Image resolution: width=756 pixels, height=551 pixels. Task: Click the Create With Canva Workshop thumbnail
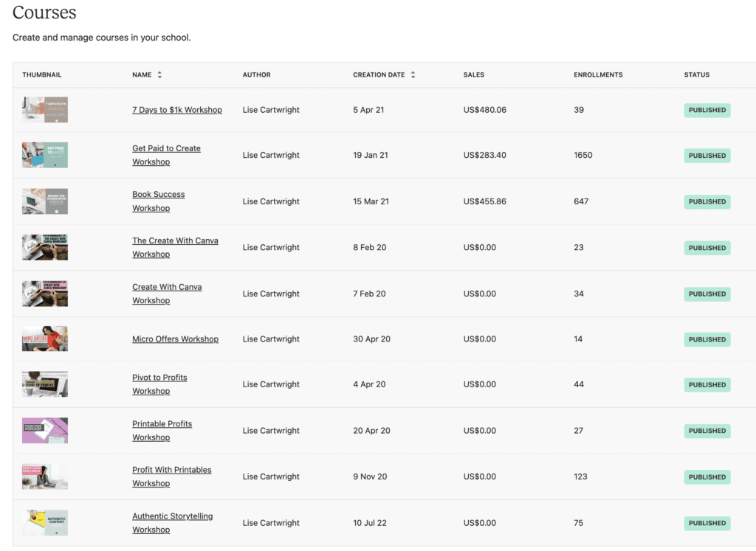click(44, 293)
